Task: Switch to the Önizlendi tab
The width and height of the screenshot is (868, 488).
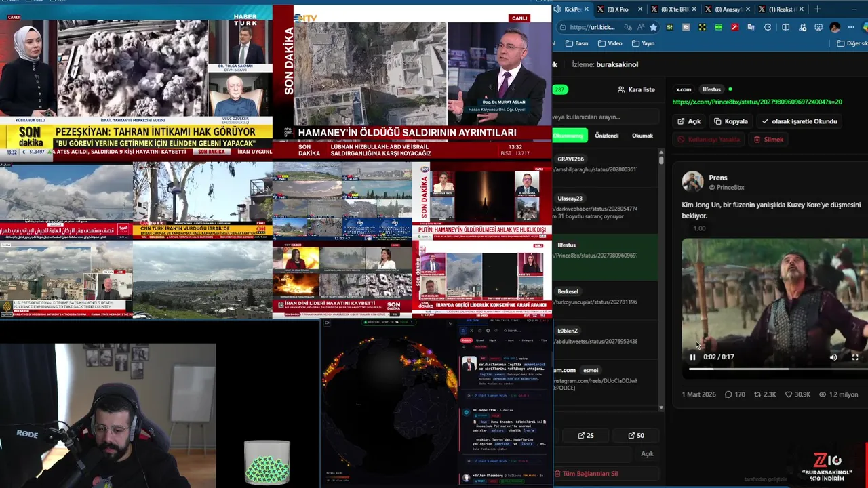Action: pos(606,136)
